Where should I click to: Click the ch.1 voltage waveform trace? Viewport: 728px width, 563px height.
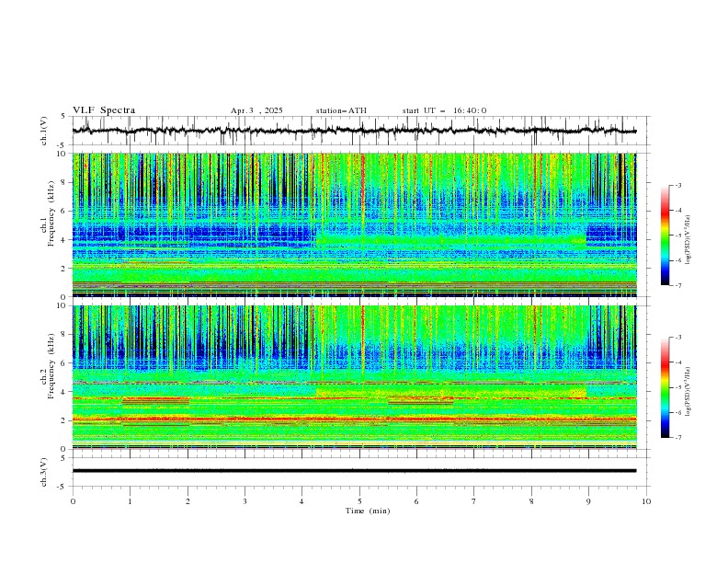(354, 131)
